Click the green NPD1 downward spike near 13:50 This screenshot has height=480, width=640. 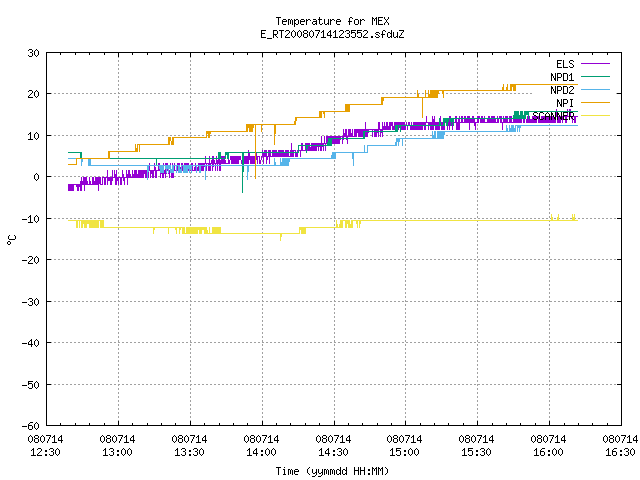pyautogui.click(x=242, y=173)
